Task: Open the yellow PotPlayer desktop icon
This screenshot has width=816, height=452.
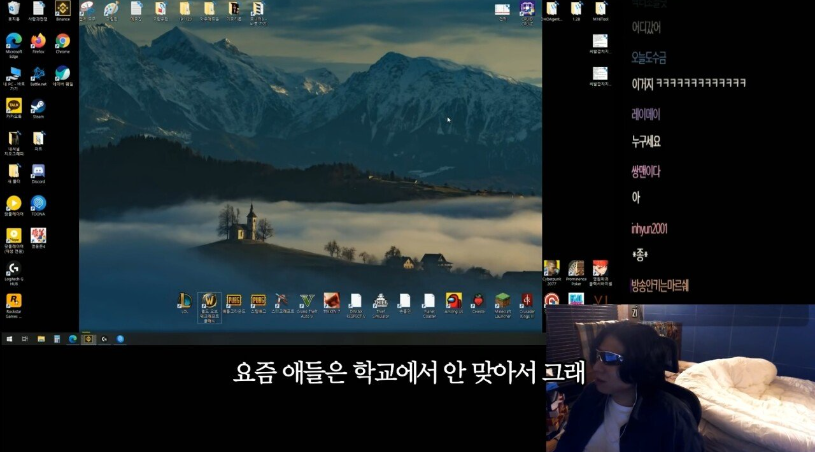Action: click(14, 205)
